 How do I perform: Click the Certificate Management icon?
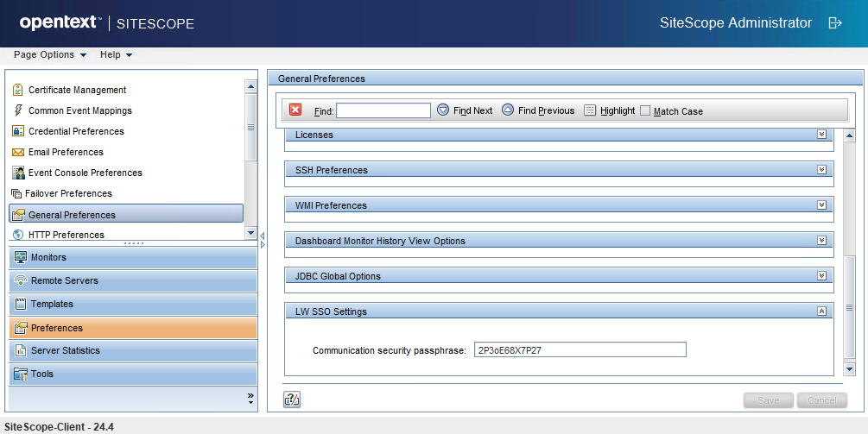pyautogui.click(x=18, y=90)
